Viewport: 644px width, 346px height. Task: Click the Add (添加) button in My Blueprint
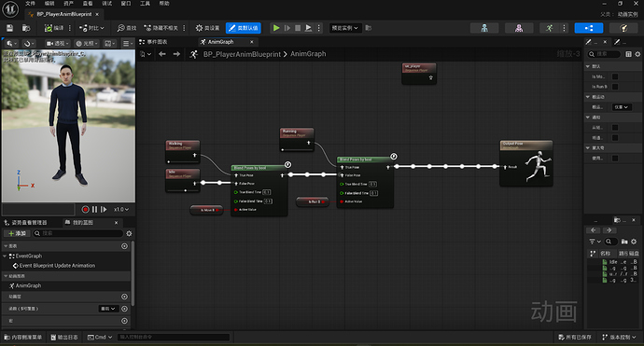17,233
